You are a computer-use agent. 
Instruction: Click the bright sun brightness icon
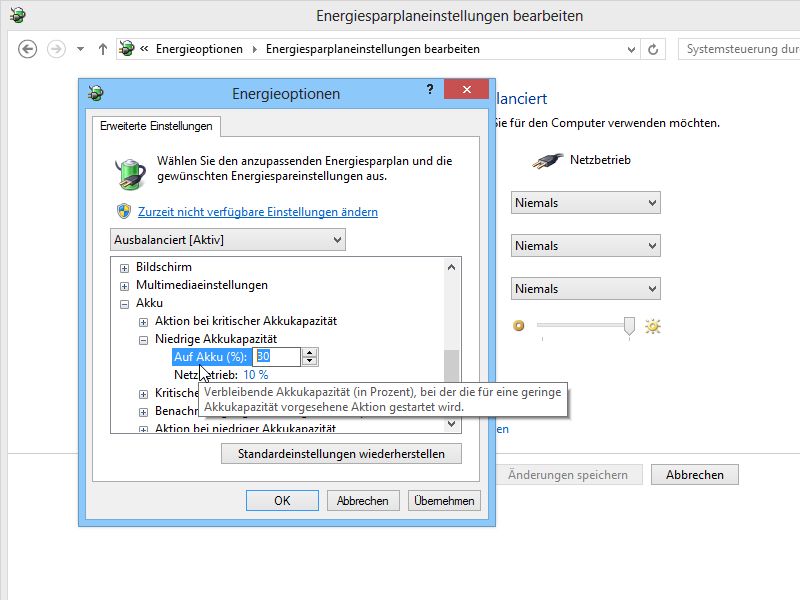(653, 326)
